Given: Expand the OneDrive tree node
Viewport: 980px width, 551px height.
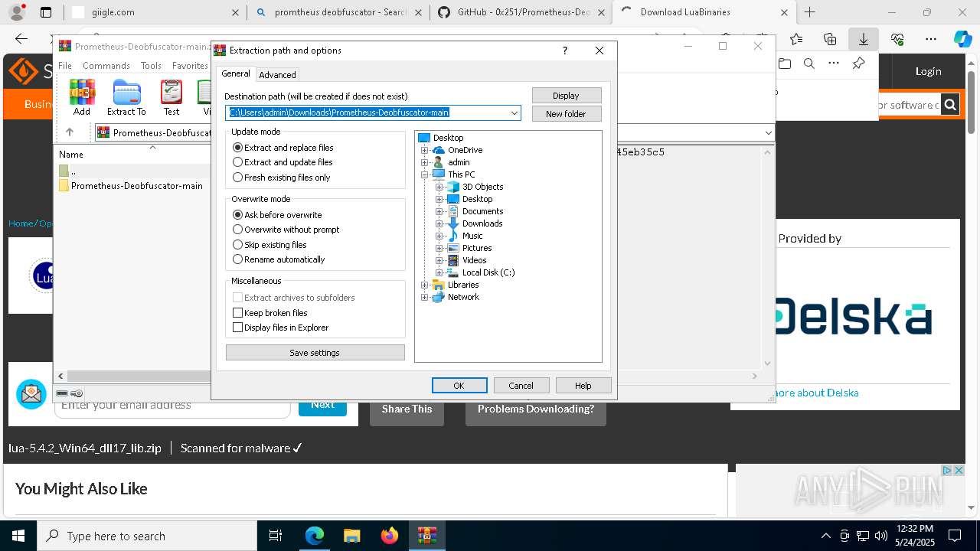Looking at the screenshot, I should (424, 150).
